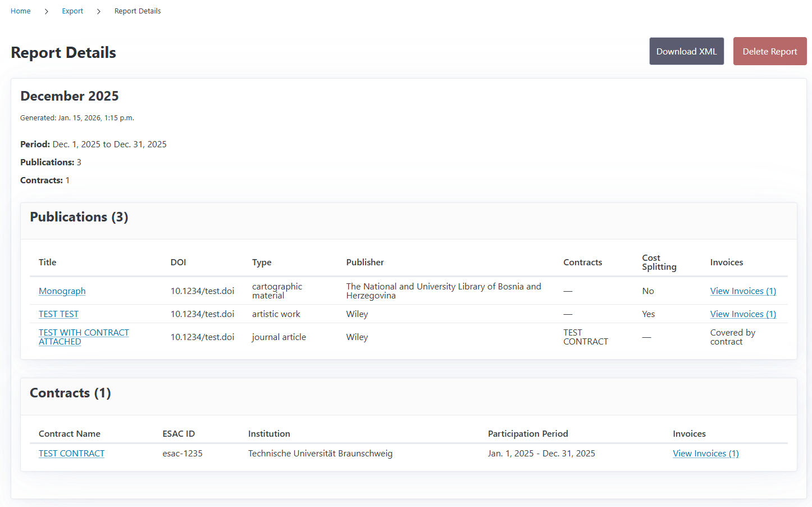
Task: Click the Publisher column header
Action: (x=365, y=262)
